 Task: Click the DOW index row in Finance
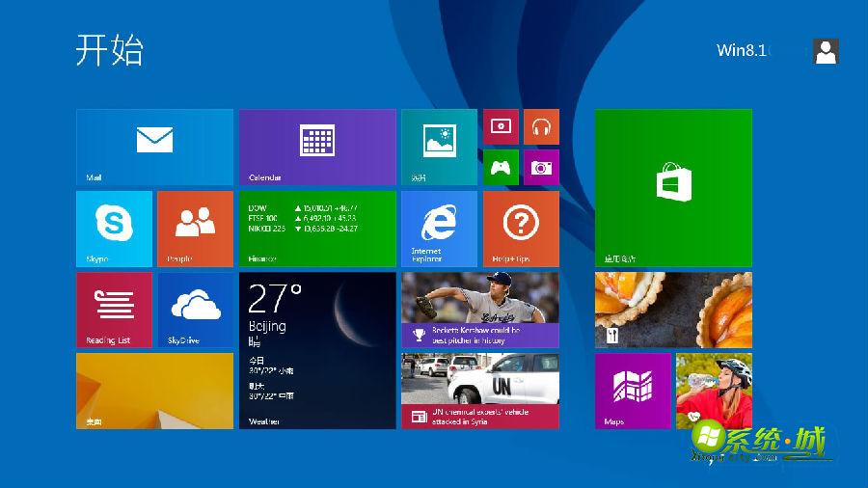pyautogui.click(x=303, y=208)
